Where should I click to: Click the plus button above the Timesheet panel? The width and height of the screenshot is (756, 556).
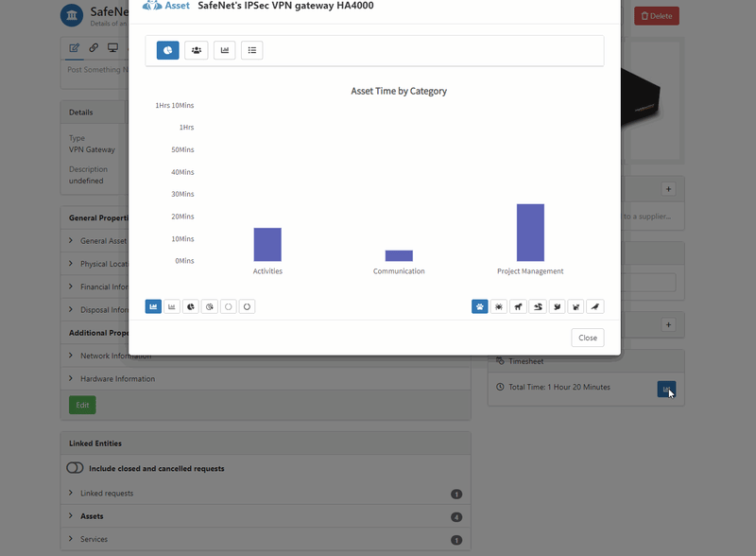tap(668, 325)
